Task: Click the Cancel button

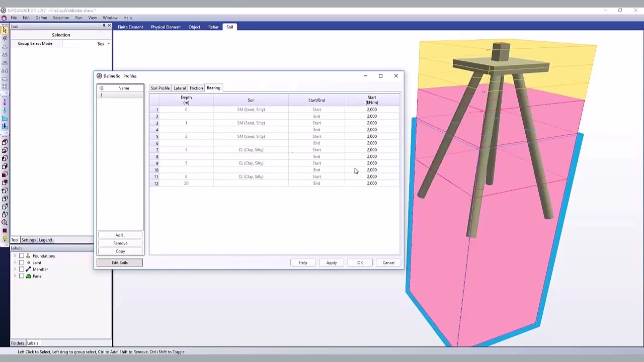Action: 388,262
